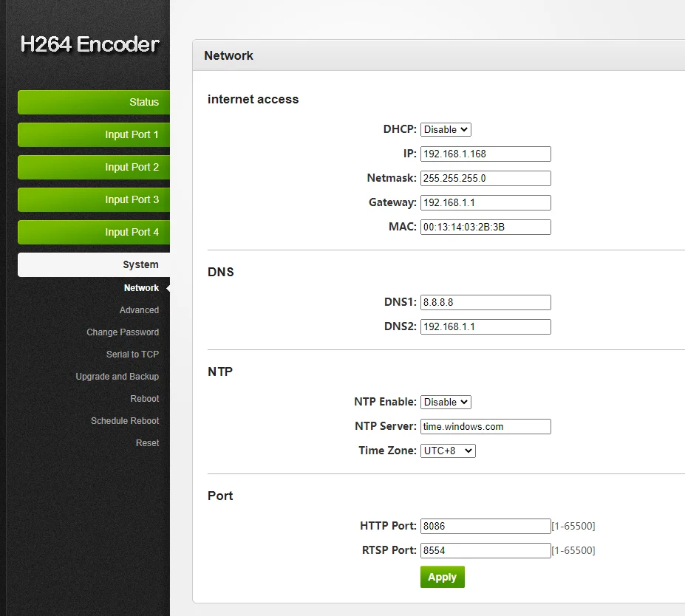
Task: Click the Port section heading
Action: tap(220, 496)
